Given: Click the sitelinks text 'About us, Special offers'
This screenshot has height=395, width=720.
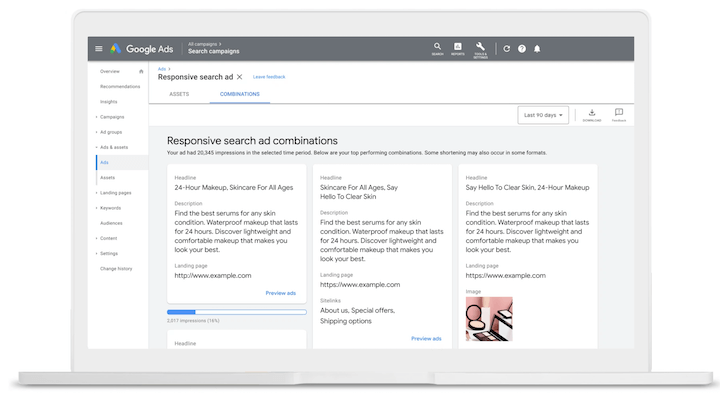Looking at the screenshot, I should tap(357, 310).
